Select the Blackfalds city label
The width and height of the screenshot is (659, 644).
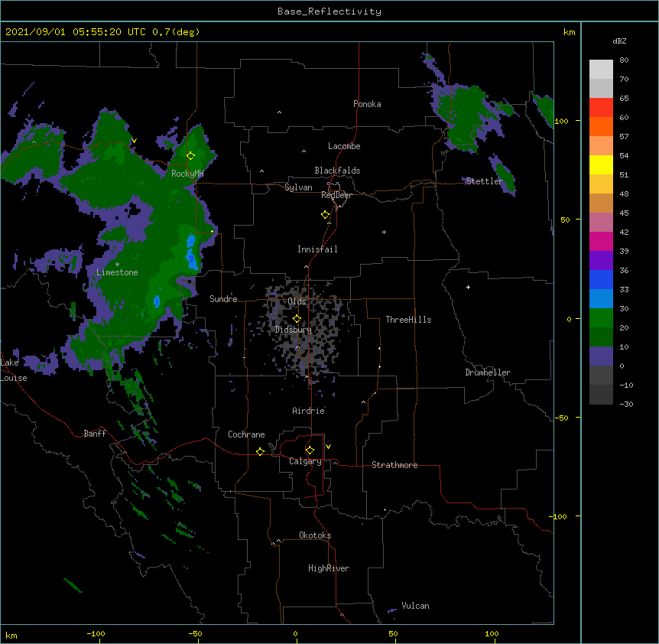coord(337,171)
